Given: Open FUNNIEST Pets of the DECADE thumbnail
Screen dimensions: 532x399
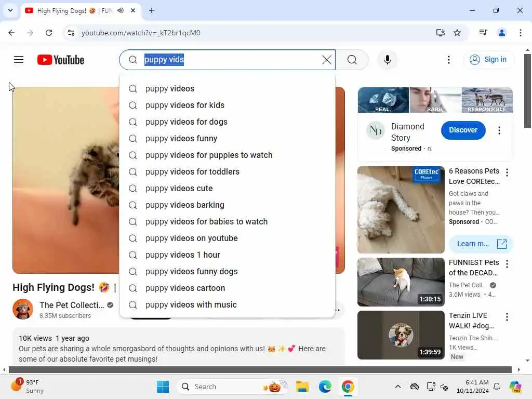Looking at the screenshot, I should coord(401,282).
